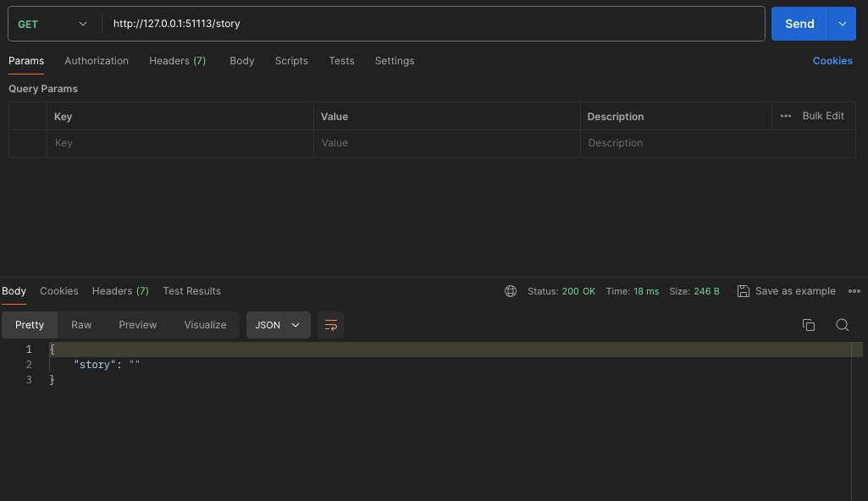Open the Scripts tab
868x501 pixels.
[291, 61]
